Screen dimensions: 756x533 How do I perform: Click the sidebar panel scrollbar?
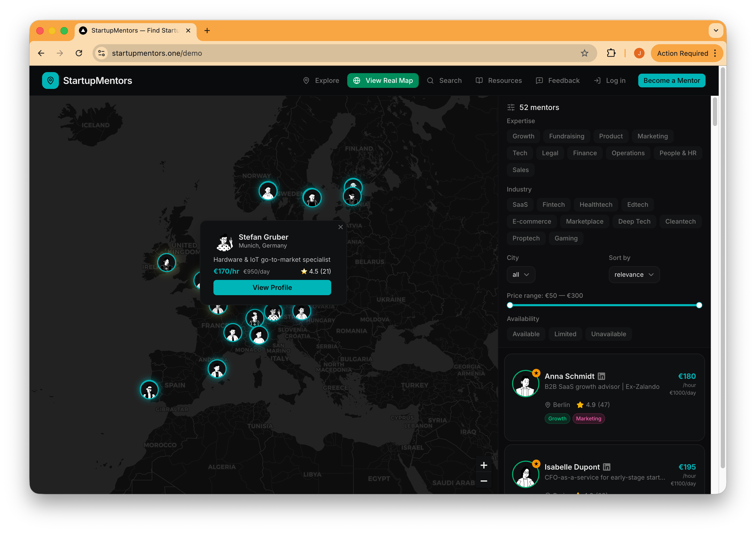(714, 112)
